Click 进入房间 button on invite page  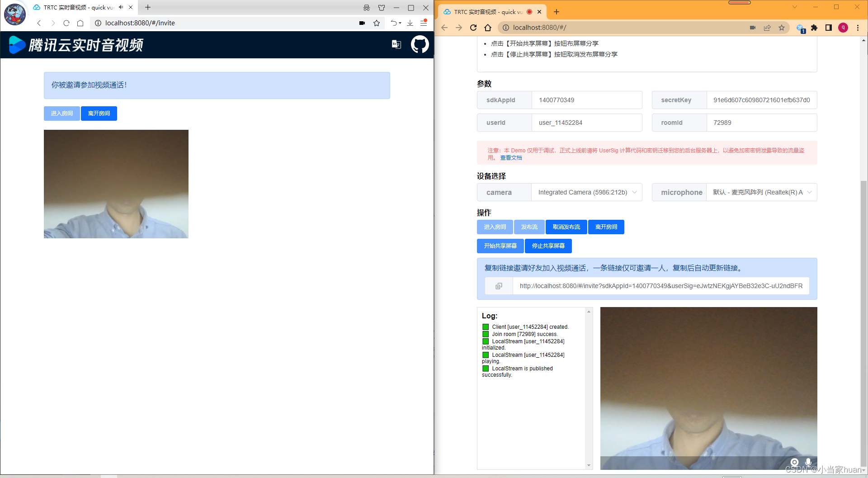(62, 114)
